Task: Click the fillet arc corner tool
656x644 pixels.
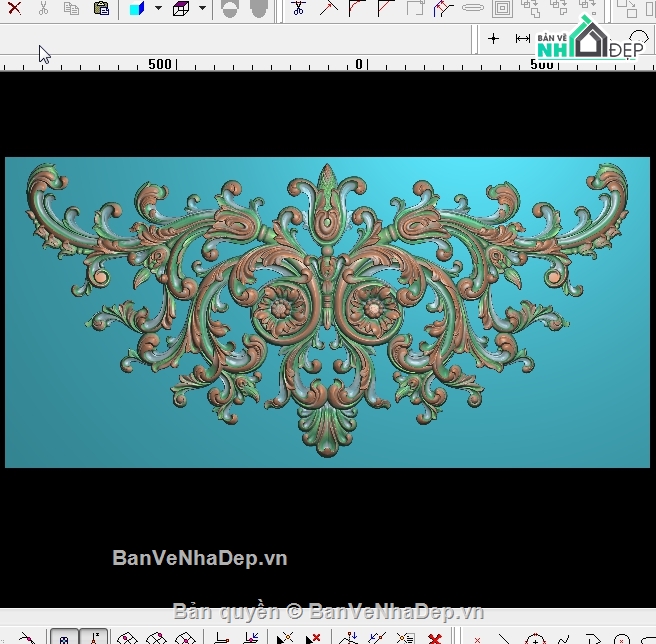Action: [x=357, y=9]
